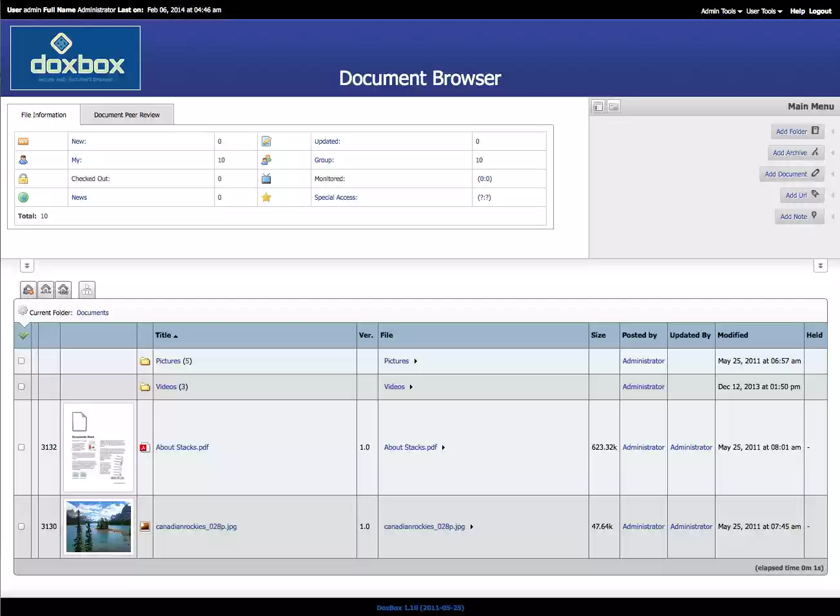Viewport: 840px width, 616px height.
Task: Check the About Stacks.pdf row checkbox
Action: [21, 447]
